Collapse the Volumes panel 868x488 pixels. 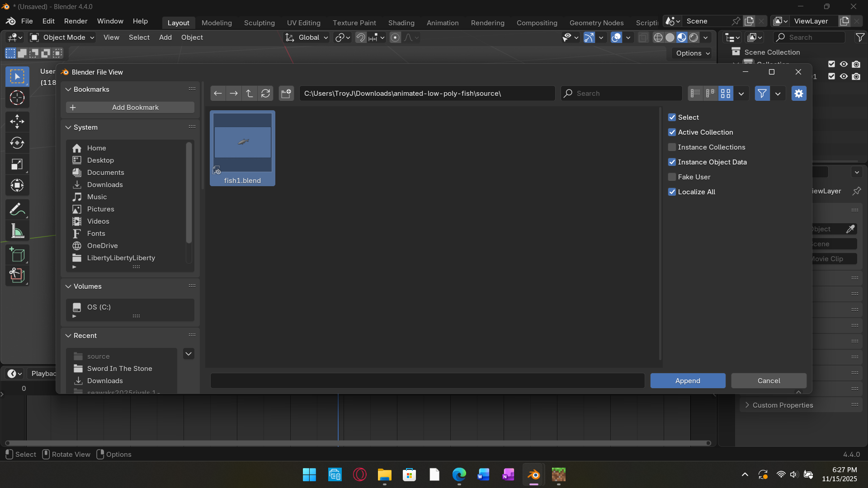pyautogui.click(x=68, y=286)
